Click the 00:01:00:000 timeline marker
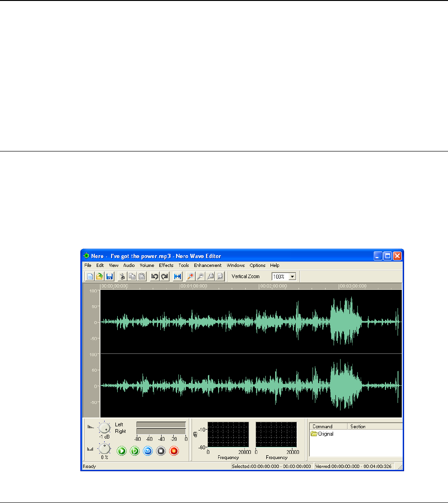This screenshot has width=448, height=503. point(193,286)
